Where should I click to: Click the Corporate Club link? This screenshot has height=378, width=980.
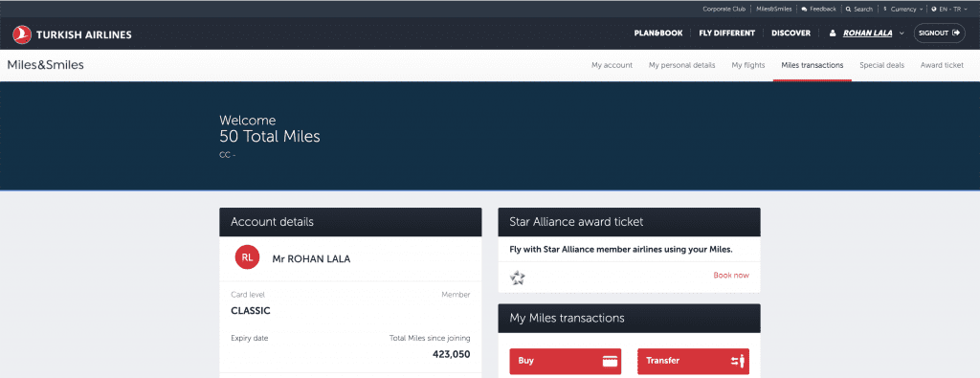pyautogui.click(x=724, y=10)
